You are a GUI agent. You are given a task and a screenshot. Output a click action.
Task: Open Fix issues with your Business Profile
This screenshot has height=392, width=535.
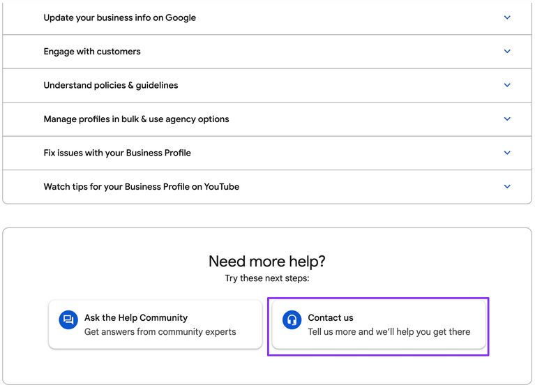[x=267, y=153]
